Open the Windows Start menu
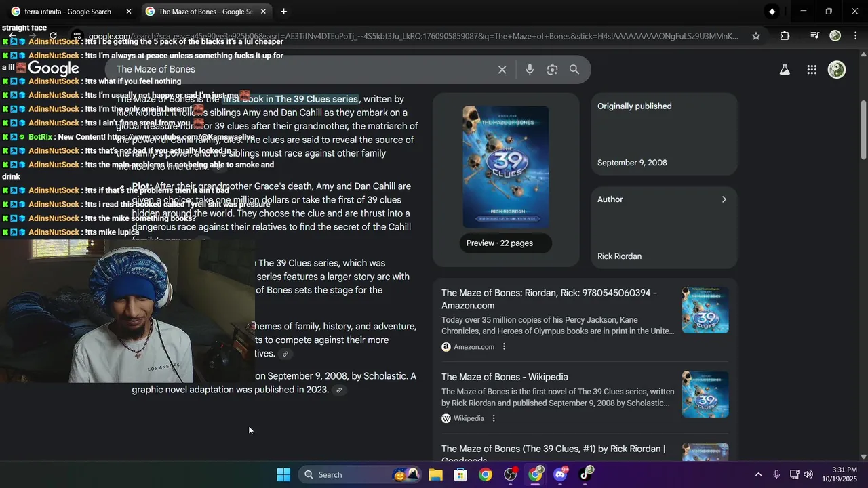 (283, 474)
